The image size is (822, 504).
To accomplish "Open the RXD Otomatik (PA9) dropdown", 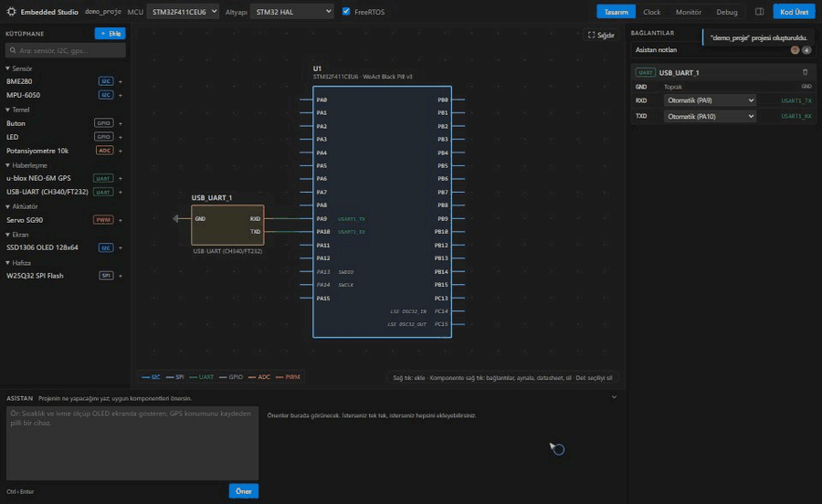I will click(x=710, y=100).
